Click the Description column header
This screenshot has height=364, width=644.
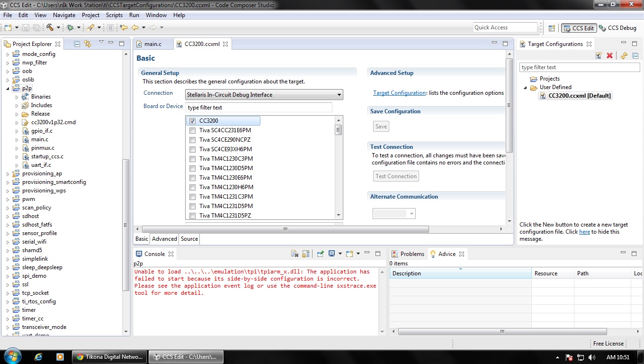(x=460, y=273)
